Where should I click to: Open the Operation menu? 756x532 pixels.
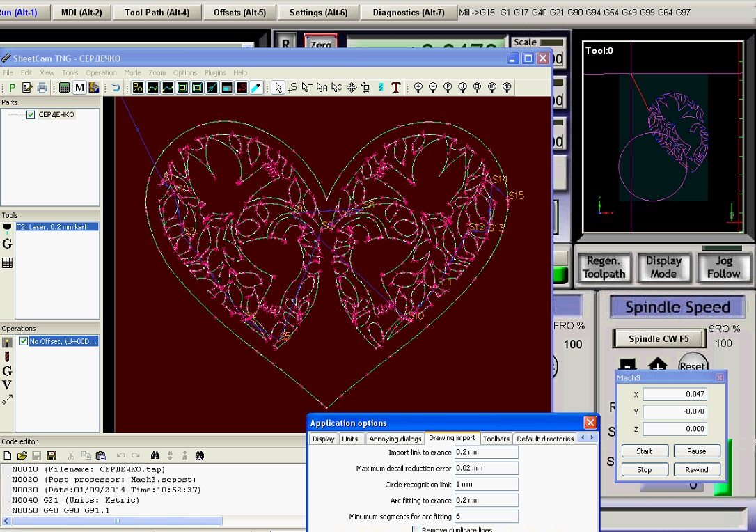(101, 72)
